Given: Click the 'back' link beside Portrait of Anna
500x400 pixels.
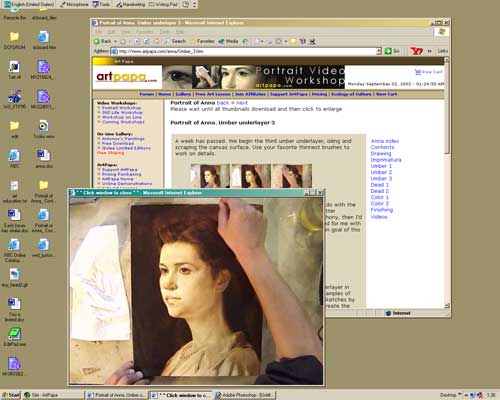Looking at the screenshot, I should point(223,103).
